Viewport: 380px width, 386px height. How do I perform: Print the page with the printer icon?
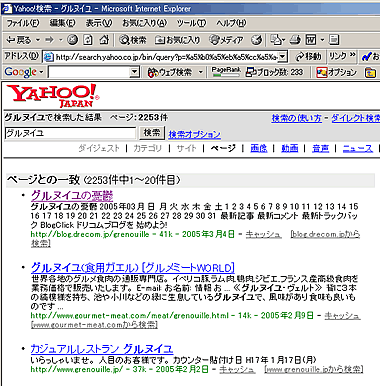coord(295,40)
